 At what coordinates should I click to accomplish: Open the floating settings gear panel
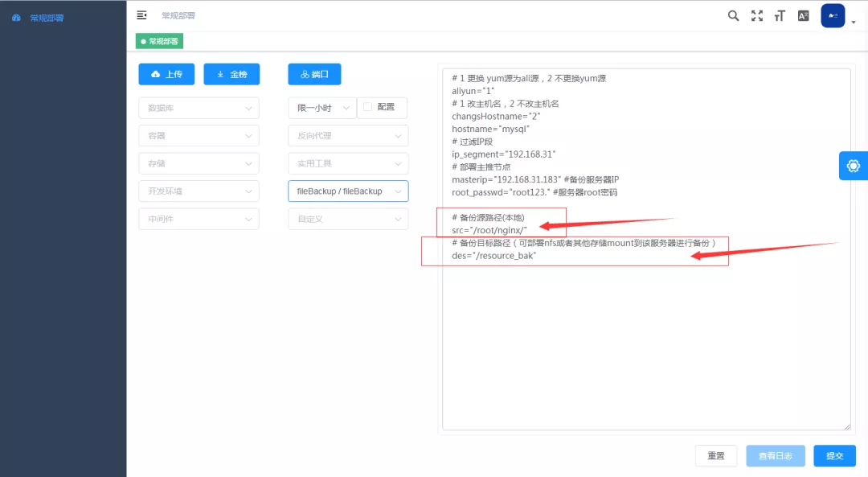[x=853, y=166]
